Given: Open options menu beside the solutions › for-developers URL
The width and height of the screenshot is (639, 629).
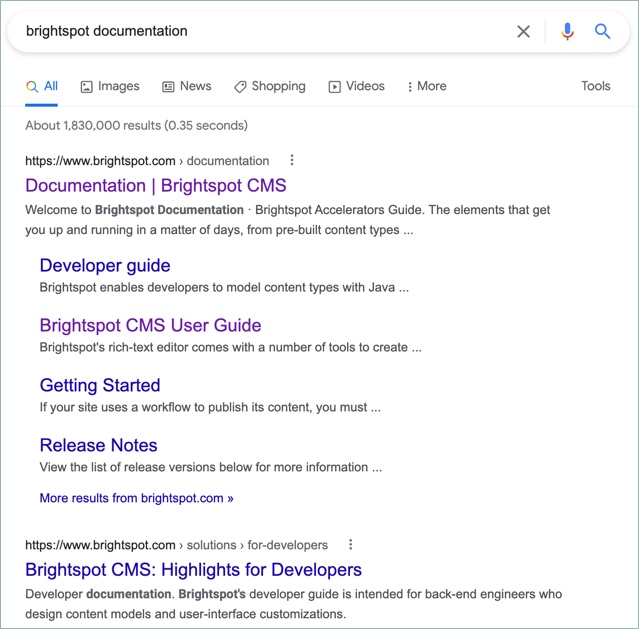Looking at the screenshot, I should coord(350,545).
